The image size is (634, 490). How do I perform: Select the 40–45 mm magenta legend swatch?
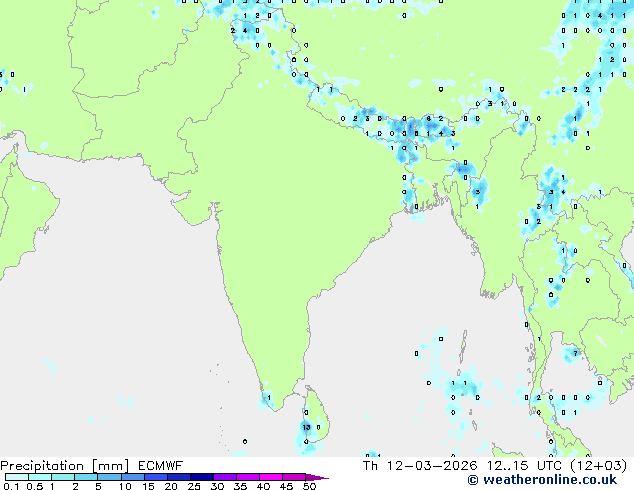271,477
